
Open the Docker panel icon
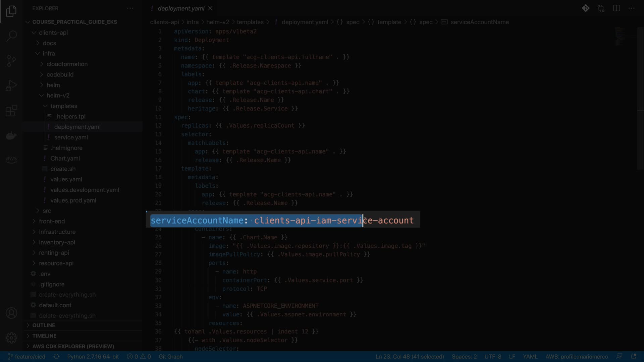(x=11, y=136)
